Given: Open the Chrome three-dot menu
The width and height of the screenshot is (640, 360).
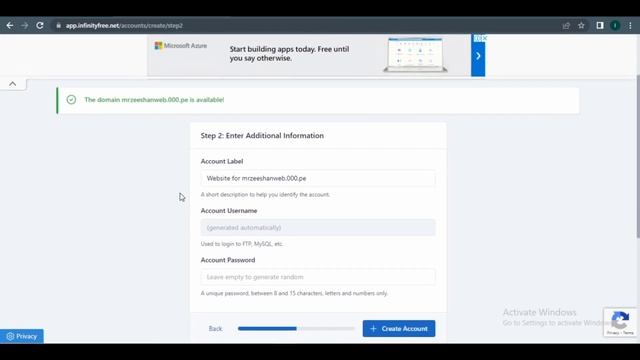Looking at the screenshot, I should click(630, 25).
